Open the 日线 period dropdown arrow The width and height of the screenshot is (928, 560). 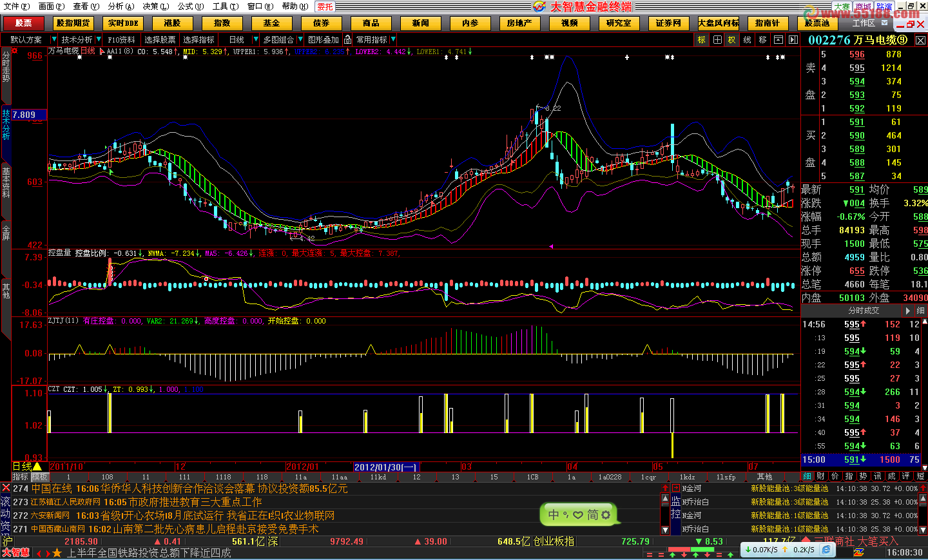click(255, 39)
